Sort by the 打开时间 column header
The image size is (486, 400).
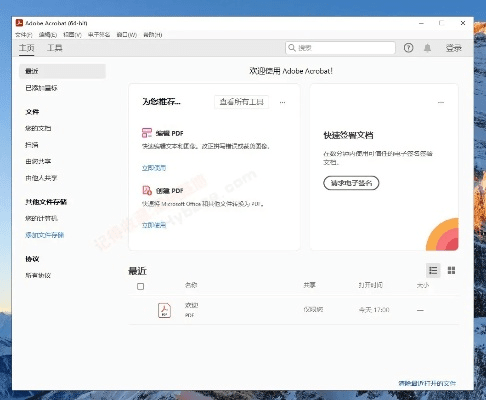370,285
